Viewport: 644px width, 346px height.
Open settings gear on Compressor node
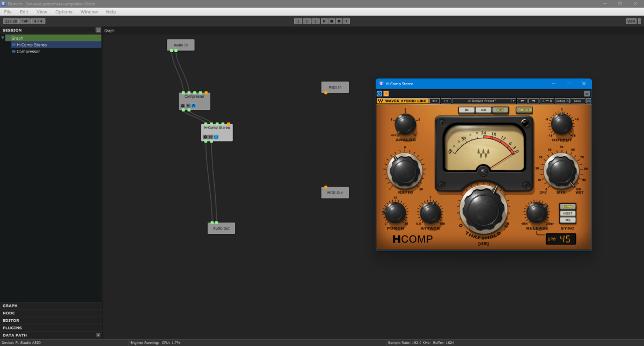[x=182, y=106]
